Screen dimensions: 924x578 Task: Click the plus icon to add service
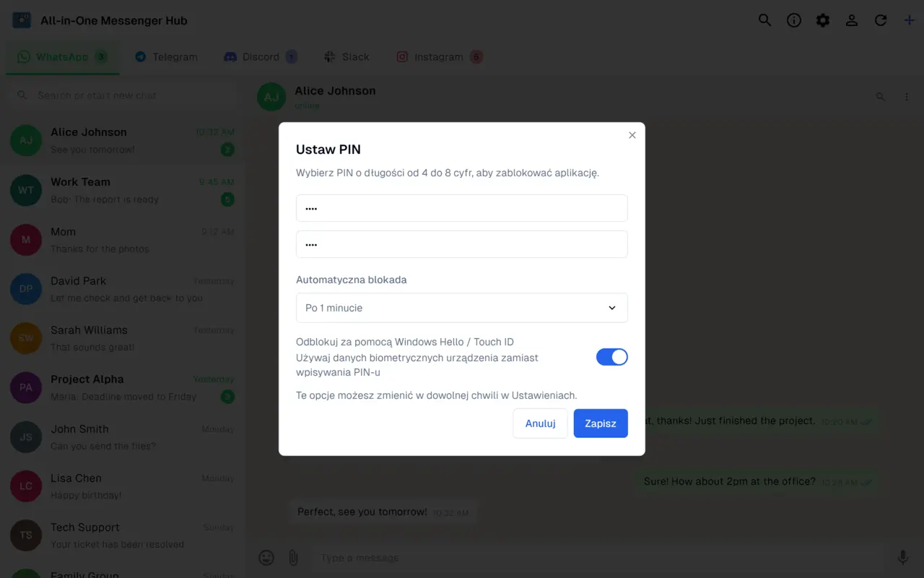coord(910,20)
